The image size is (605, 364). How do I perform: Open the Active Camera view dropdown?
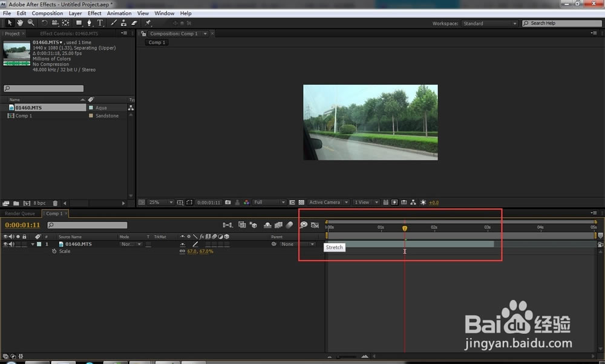tap(329, 202)
